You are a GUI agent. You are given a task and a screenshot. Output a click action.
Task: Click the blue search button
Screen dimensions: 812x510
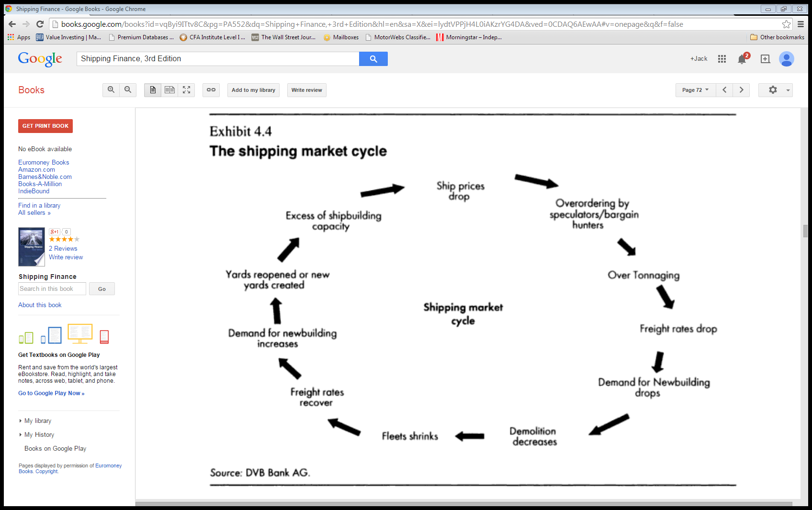[x=373, y=58]
